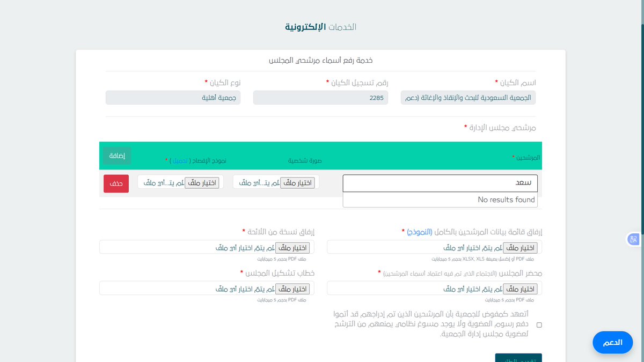The image size is (644, 362).
Task: Choose a file for نسخة من اللائحة
Action: [292, 247]
